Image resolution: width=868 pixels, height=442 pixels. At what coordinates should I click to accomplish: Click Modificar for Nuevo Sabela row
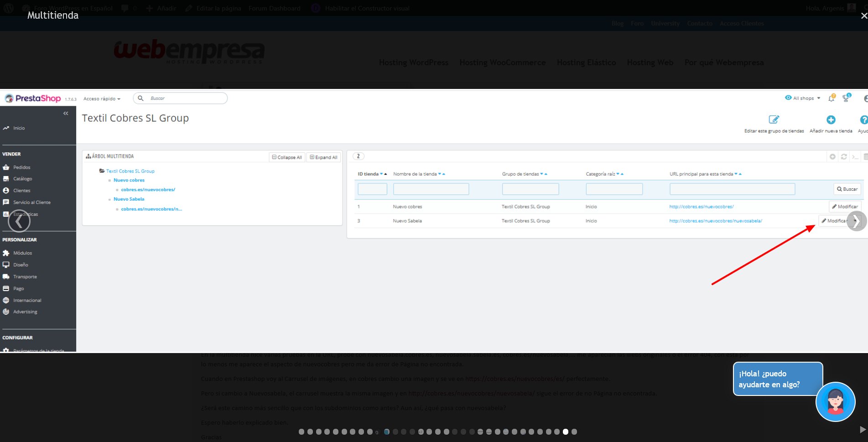[833, 221]
